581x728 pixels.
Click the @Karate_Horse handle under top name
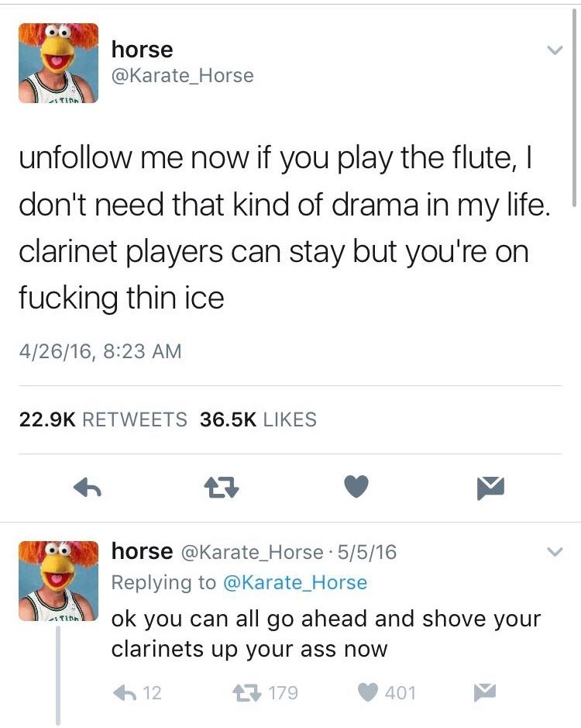(x=182, y=75)
